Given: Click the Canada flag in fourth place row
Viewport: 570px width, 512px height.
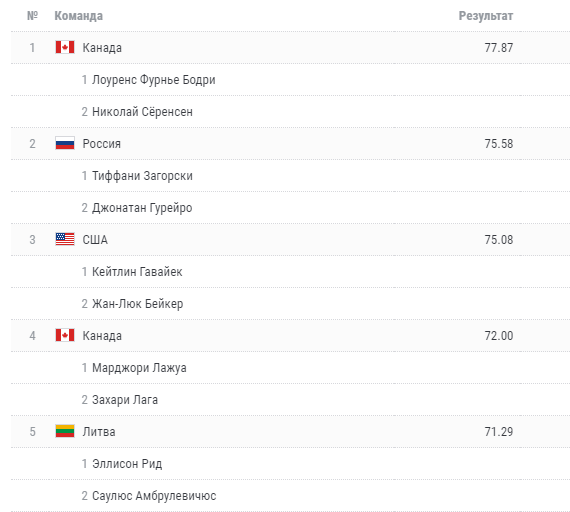Looking at the screenshot, I should [65, 335].
